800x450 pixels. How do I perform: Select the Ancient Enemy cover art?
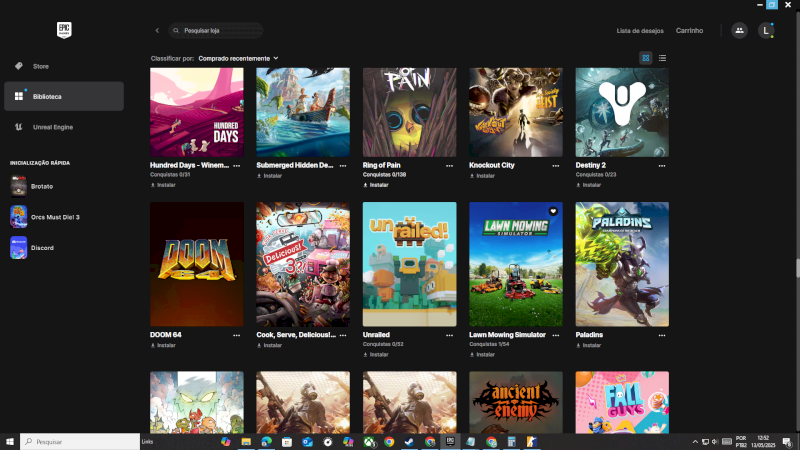coord(516,403)
